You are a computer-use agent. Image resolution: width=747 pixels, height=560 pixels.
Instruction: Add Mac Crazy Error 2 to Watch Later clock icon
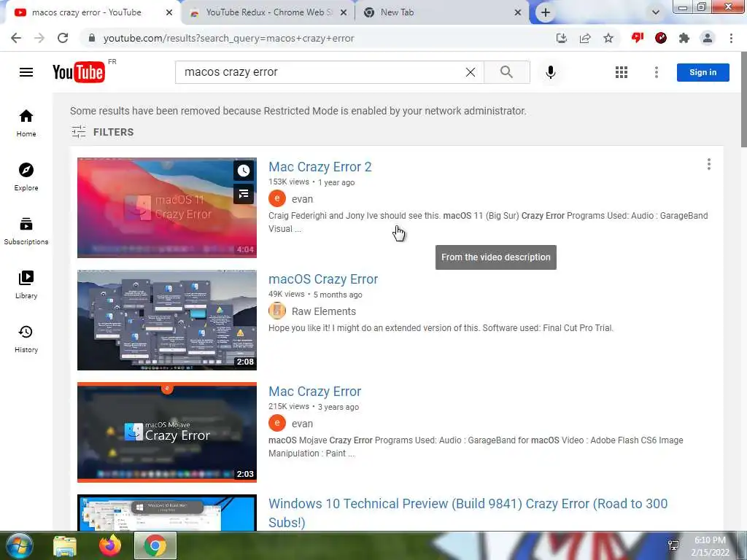(x=244, y=171)
